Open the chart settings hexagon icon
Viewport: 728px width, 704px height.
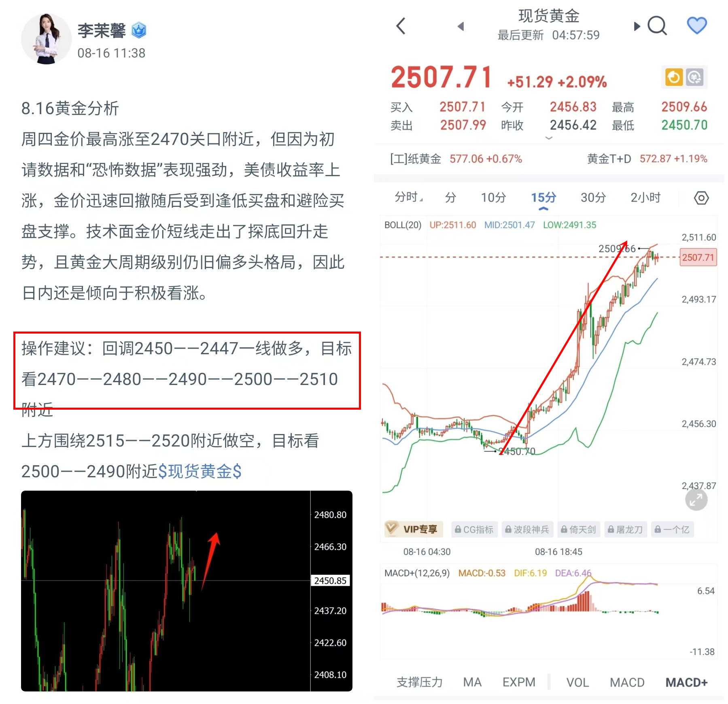[701, 198]
